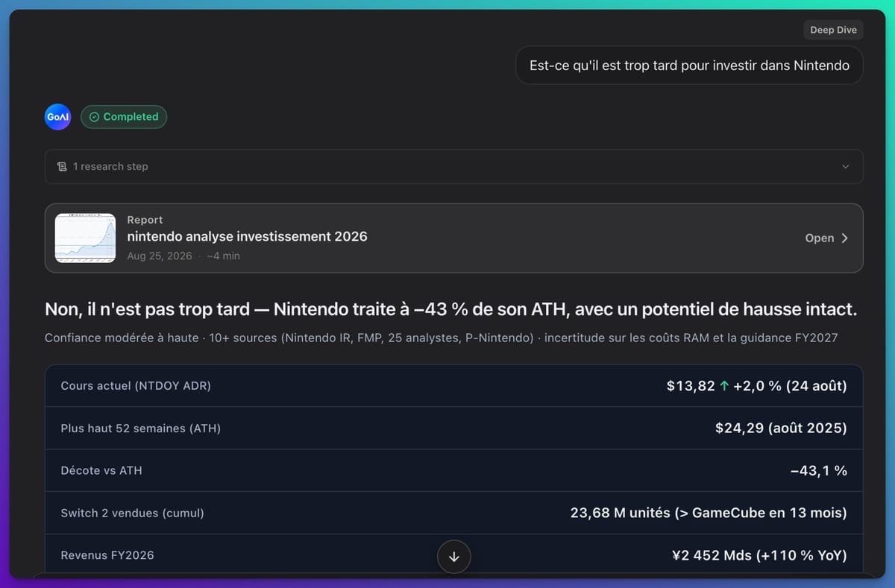Open the nintendo analyse investissement report
895x588 pixels.
(453, 238)
